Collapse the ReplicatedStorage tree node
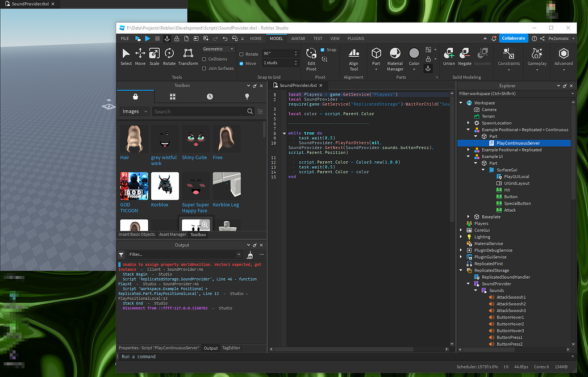Image resolution: width=588 pixels, height=377 pixels. (x=461, y=270)
